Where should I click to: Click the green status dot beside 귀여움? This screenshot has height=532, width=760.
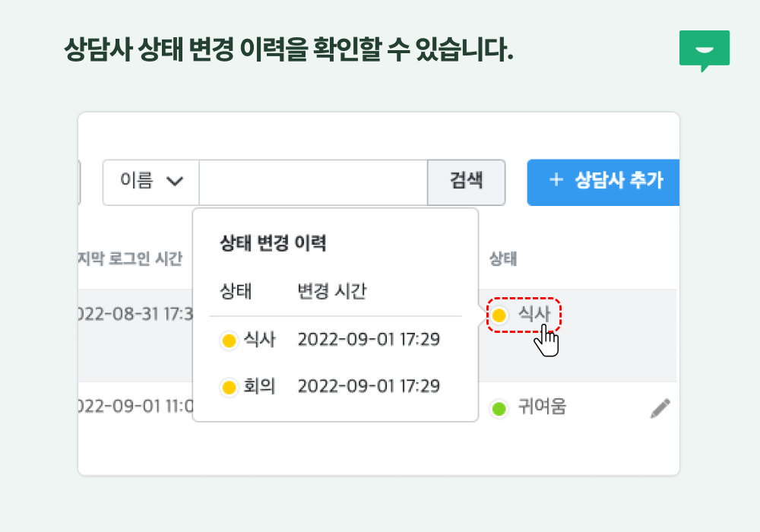pos(499,408)
